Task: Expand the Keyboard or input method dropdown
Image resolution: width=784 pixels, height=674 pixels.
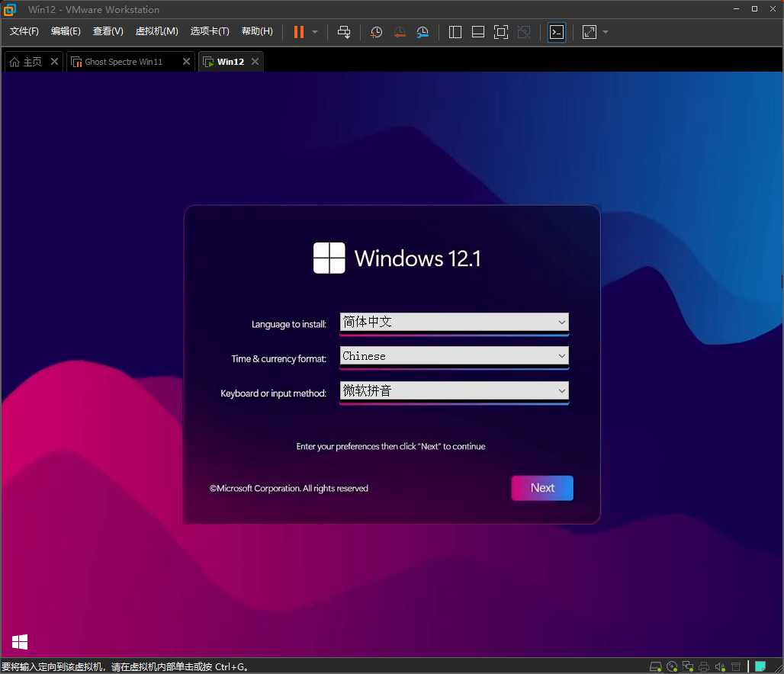Action: [454, 391]
